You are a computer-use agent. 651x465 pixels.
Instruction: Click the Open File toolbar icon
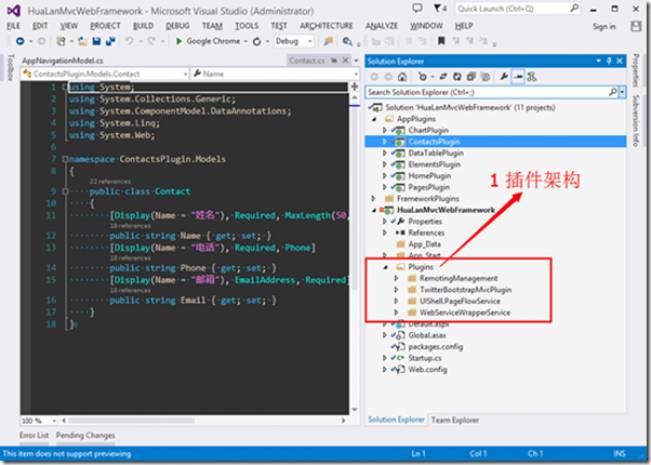82,41
